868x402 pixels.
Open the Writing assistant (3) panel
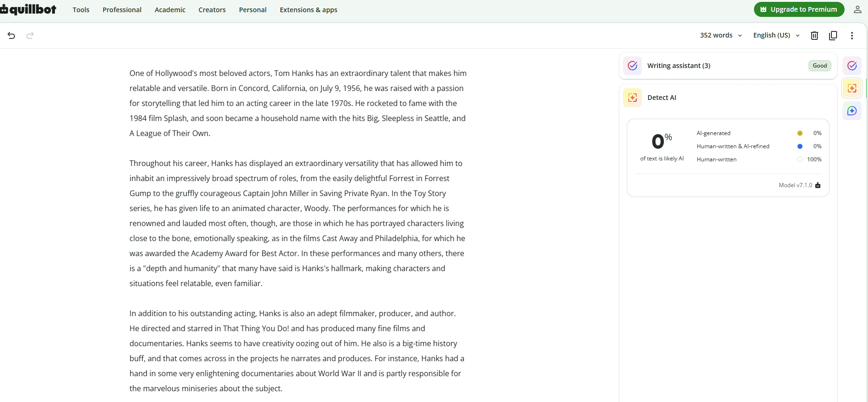tap(728, 66)
